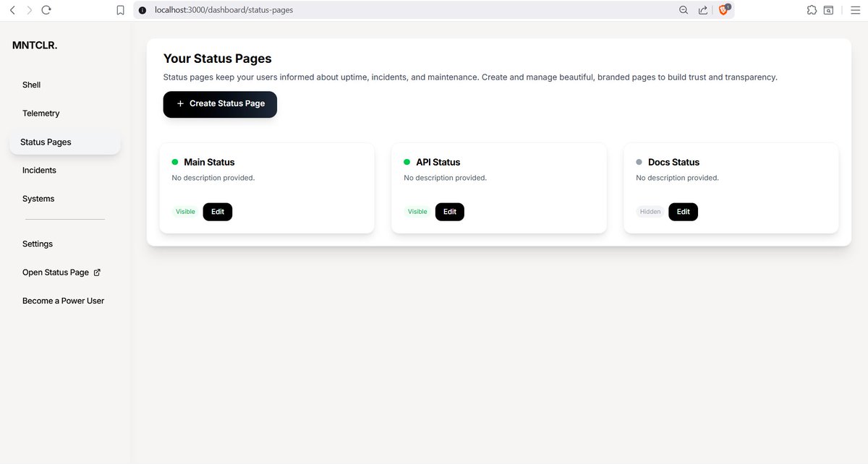The height and width of the screenshot is (464, 868).
Task: Share this page using the share icon
Action: pyautogui.click(x=703, y=10)
